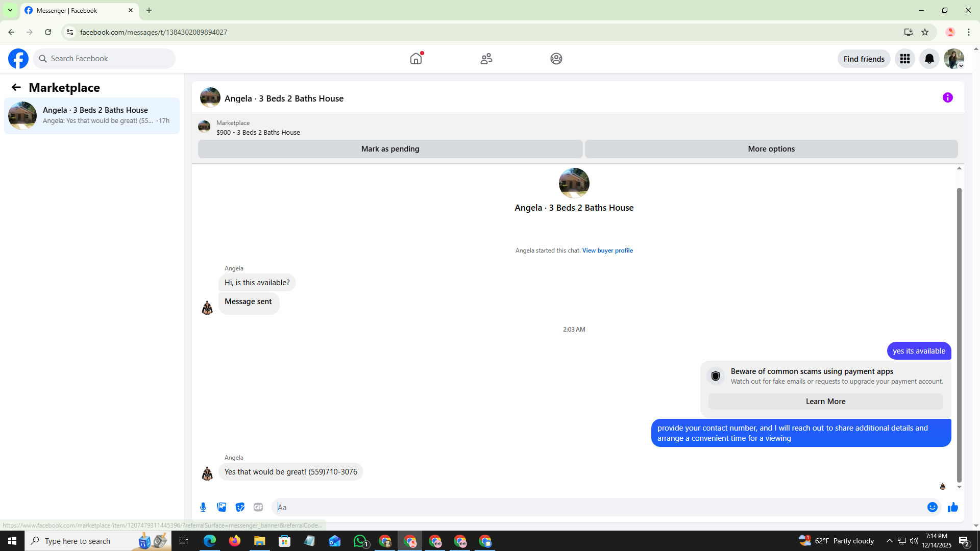
Task: Go to Facebook Home tab
Action: tap(416, 59)
